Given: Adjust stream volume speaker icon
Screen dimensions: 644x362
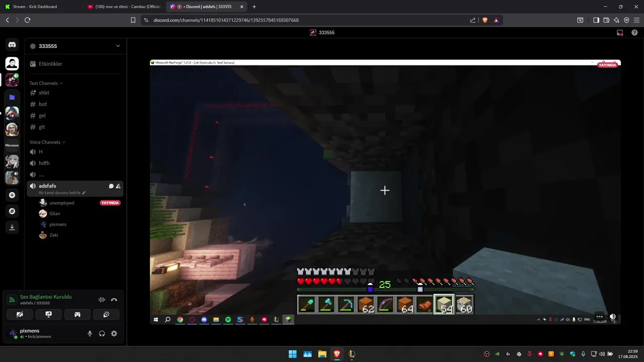Looking at the screenshot, I should 612,317.
